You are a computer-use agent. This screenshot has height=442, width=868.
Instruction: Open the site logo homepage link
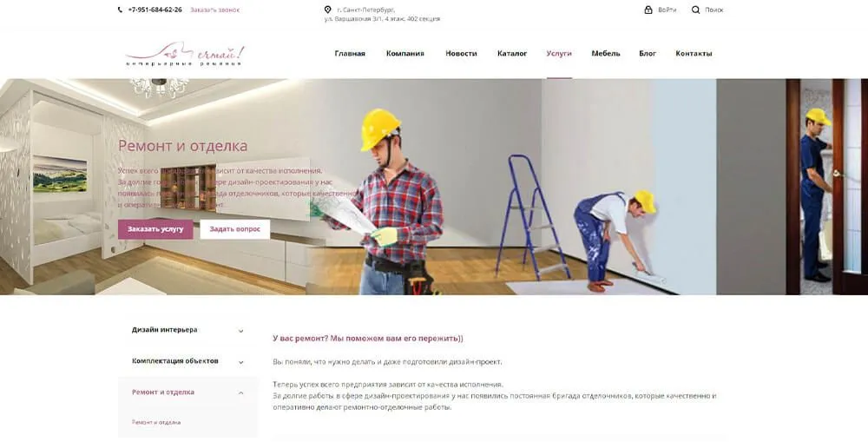pos(185,55)
